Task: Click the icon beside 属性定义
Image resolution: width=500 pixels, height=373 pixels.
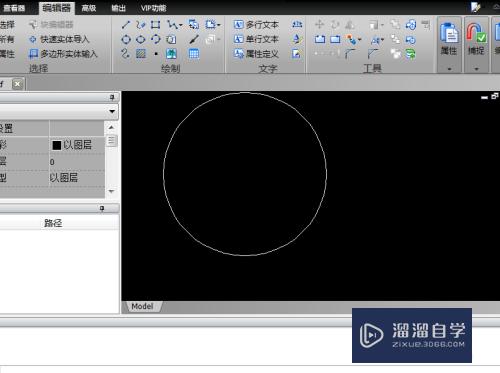Action: click(297, 54)
